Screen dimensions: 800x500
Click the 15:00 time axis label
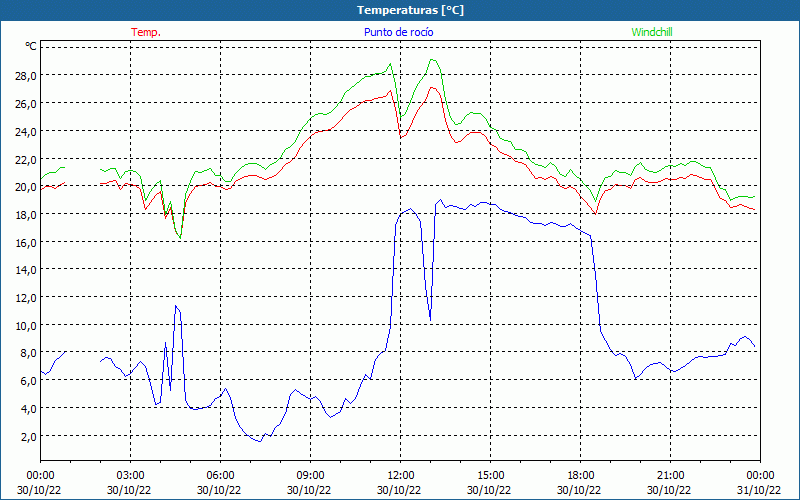click(490, 475)
